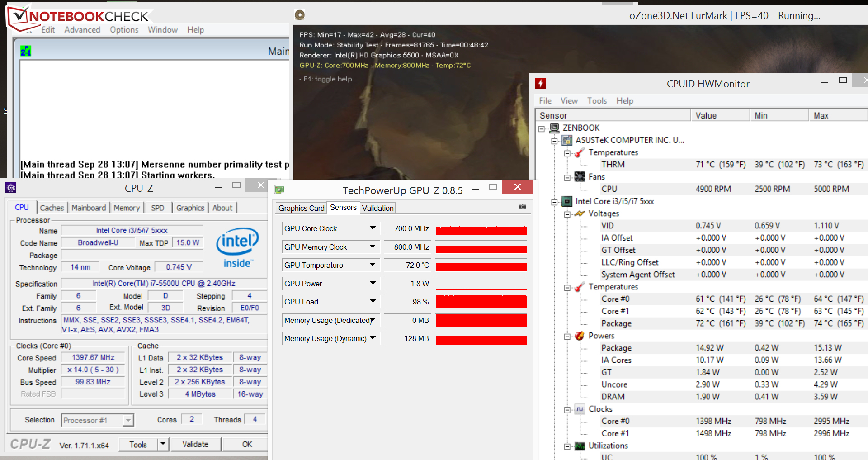Click the Core Speed value field in CPU-Z
This screenshot has width=868, height=460.
[x=93, y=357]
